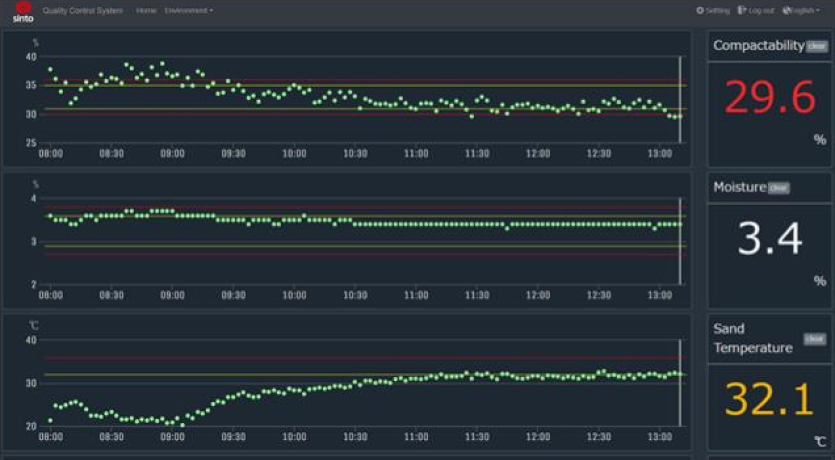
Task: Clear the Sand Temperature reading
Action: pos(815,339)
